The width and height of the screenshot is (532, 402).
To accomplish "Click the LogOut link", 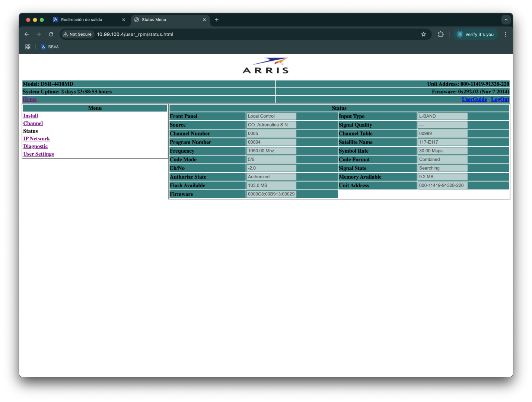I will click(500, 99).
